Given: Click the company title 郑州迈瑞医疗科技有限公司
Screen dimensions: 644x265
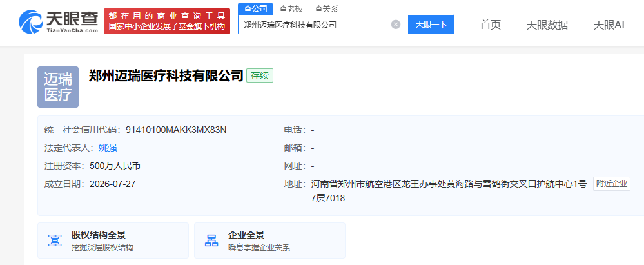Looking at the screenshot, I should 166,76.
